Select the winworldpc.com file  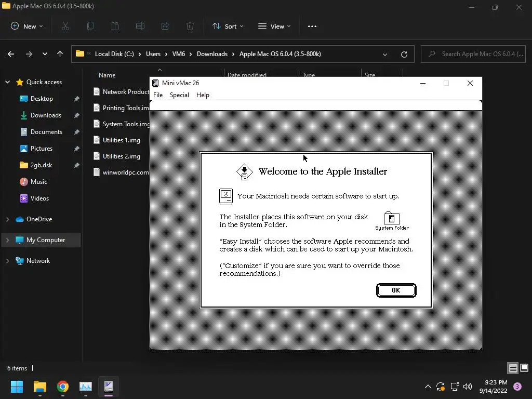(x=121, y=172)
